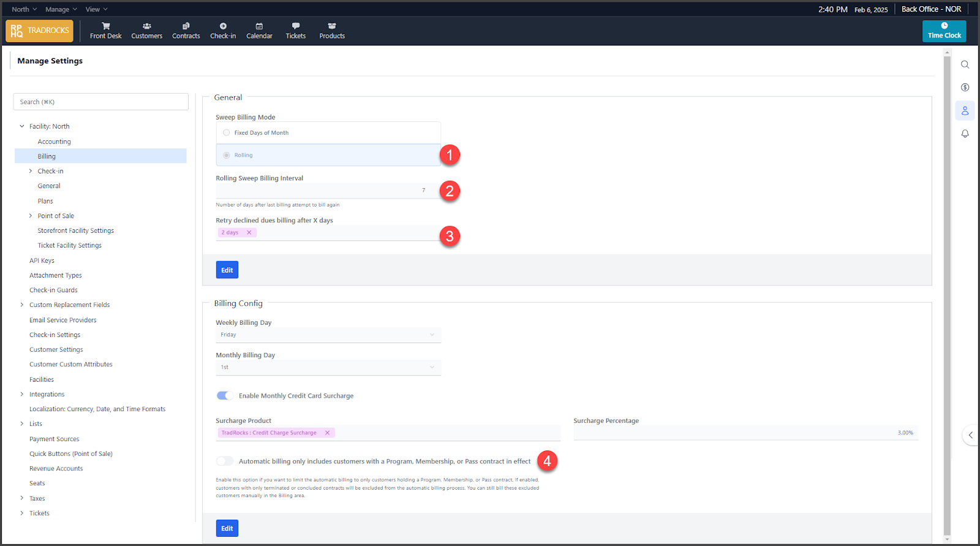
Task: Click the settings search field
Action: point(100,102)
